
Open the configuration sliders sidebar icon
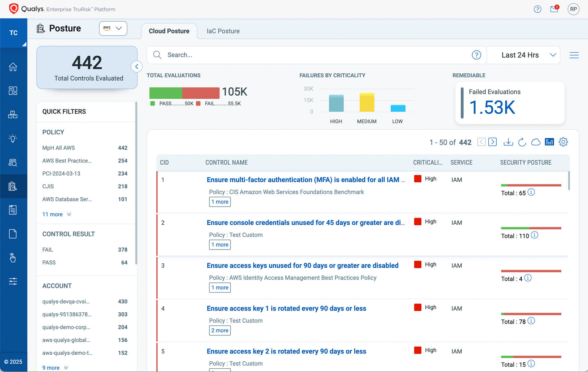(x=13, y=281)
